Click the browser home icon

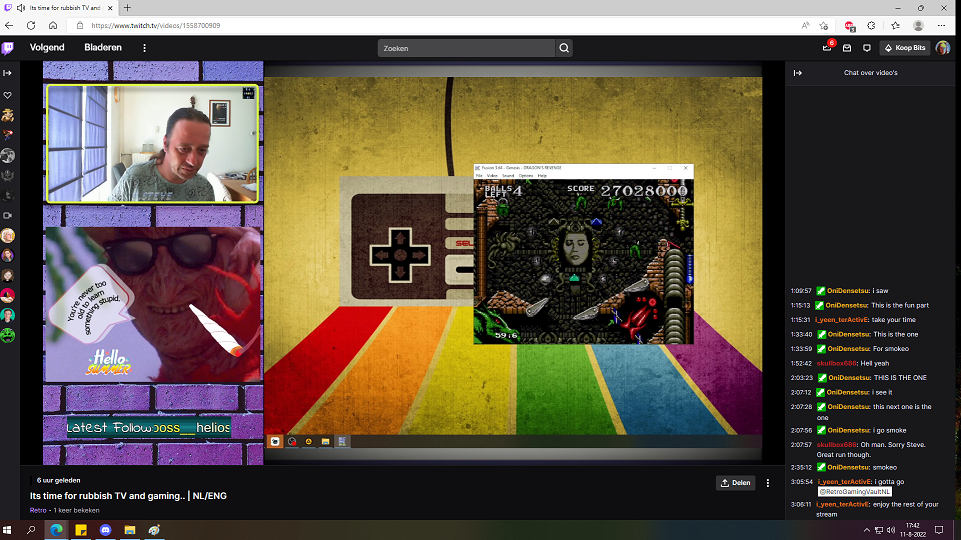coord(53,26)
